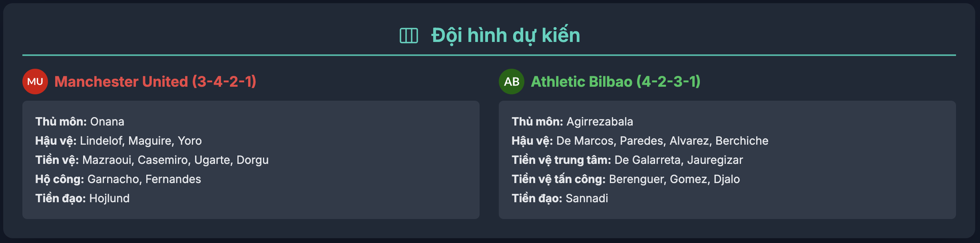This screenshot has width=980, height=243.
Task: Select the Manchester United (3-4-2-1) title
Action: (155, 82)
